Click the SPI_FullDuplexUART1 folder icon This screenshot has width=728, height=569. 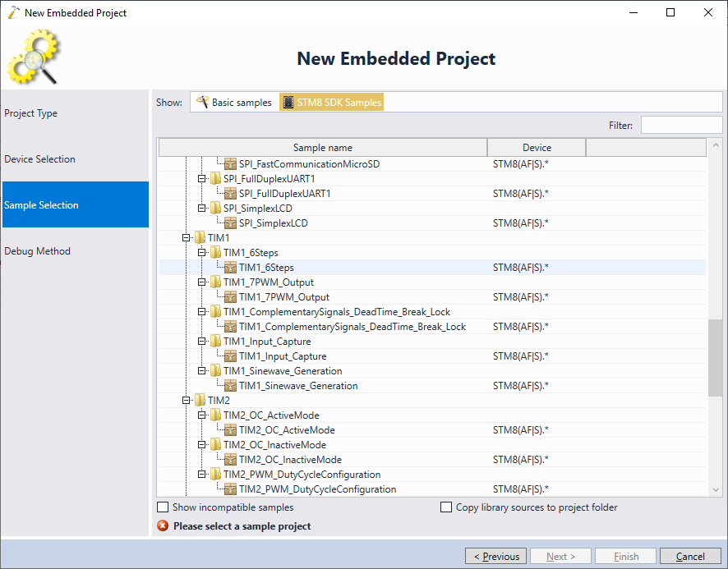(x=215, y=179)
